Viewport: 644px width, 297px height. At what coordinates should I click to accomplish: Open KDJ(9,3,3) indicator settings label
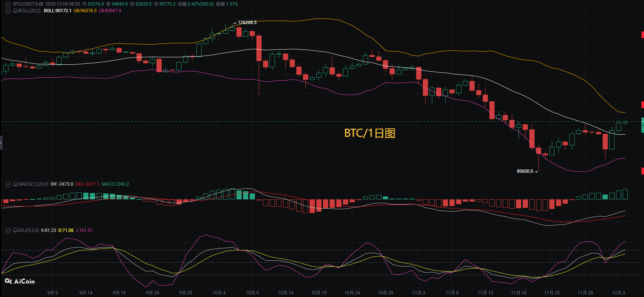coord(28,230)
